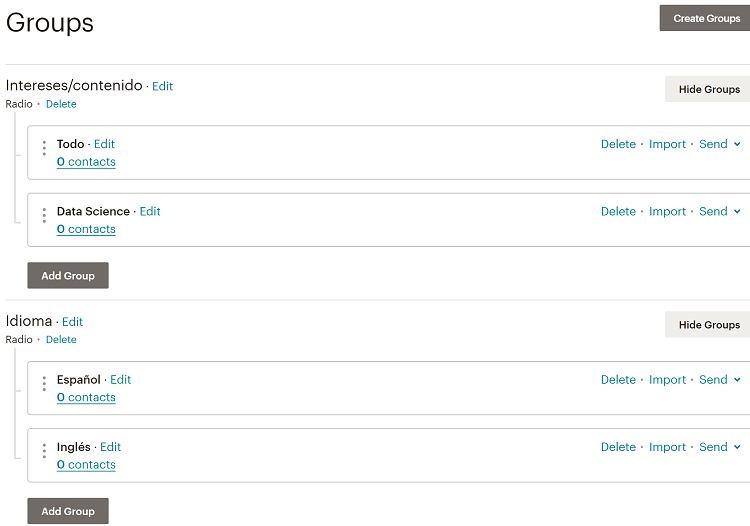Open the Todo group's 0 contacts link

click(x=86, y=162)
